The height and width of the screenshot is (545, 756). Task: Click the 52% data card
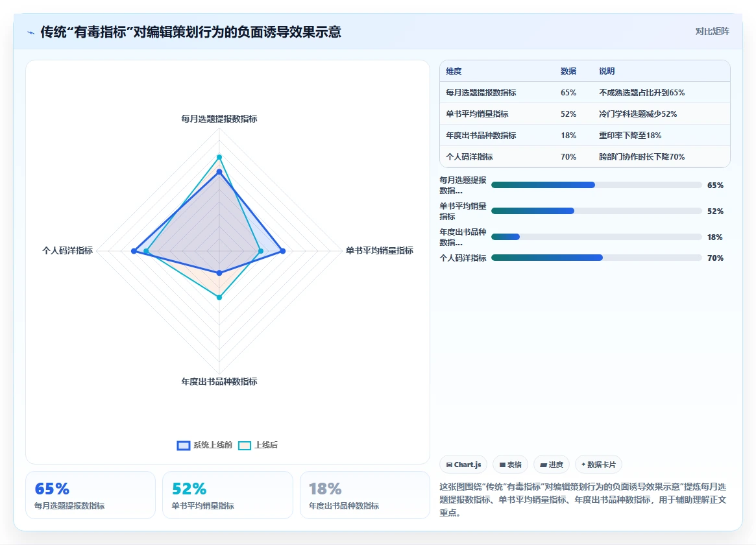[228, 495]
